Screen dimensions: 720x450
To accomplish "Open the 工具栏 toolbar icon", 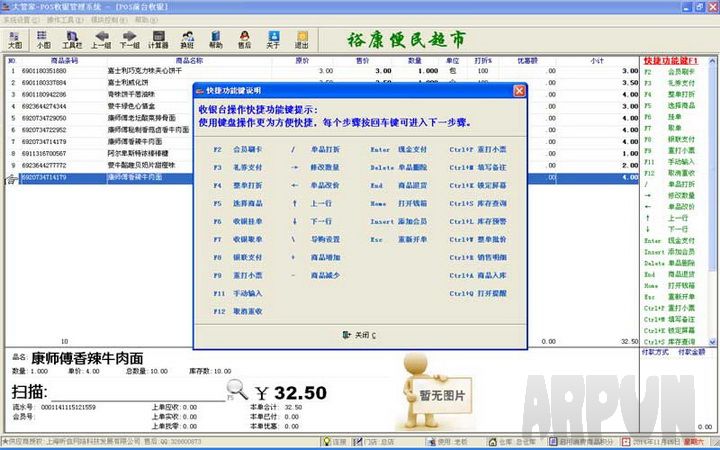I will coord(72,38).
